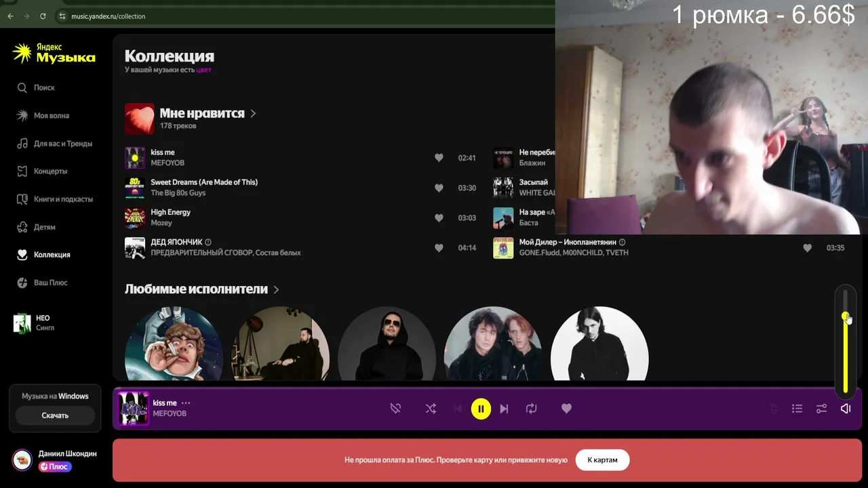Skip to the next track
This screenshot has height=488, width=868.
(x=504, y=409)
